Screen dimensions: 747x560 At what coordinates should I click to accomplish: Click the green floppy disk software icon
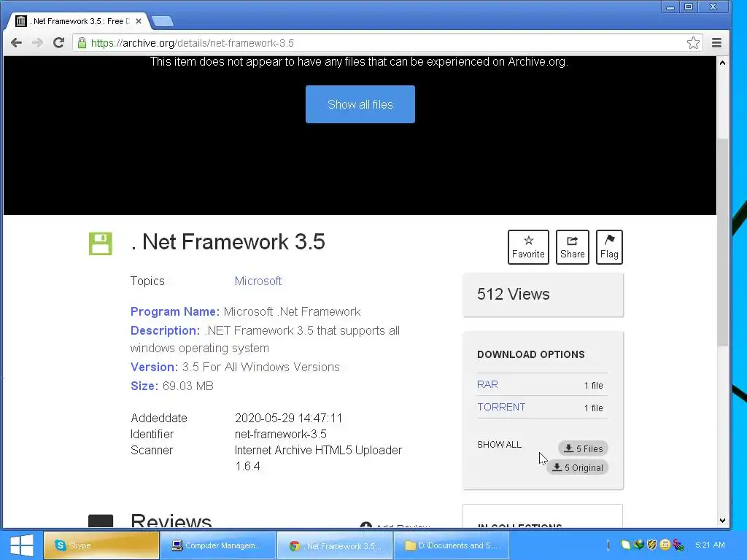[x=101, y=244]
